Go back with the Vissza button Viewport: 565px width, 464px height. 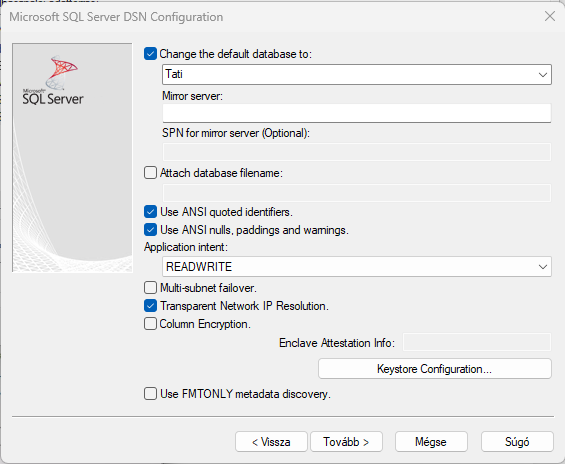(271, 442)
